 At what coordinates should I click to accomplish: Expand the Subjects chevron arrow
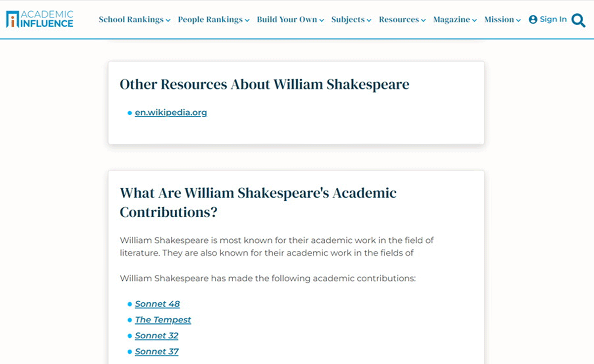pos(369,20)
